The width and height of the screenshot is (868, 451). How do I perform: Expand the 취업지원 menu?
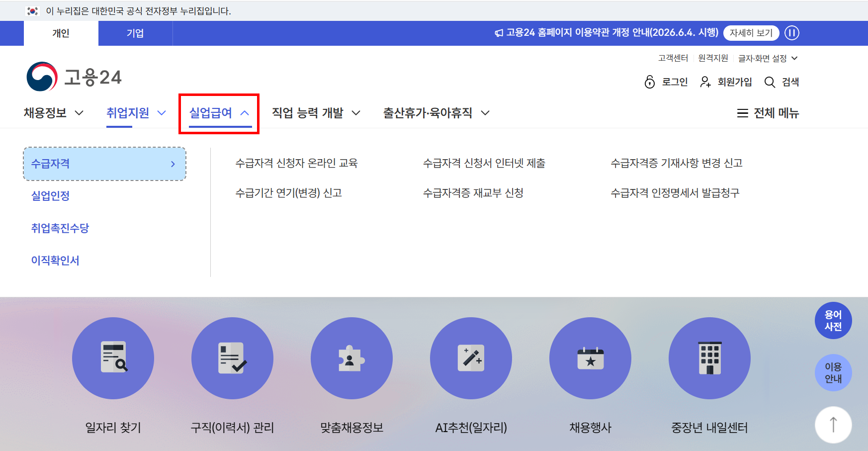click(136, 113)
